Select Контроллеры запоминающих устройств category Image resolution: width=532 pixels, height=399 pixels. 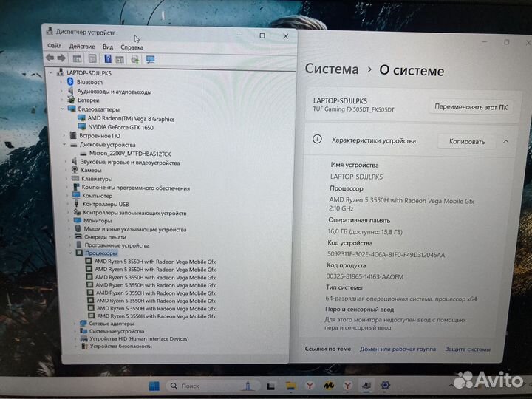[x=134, y=213]
